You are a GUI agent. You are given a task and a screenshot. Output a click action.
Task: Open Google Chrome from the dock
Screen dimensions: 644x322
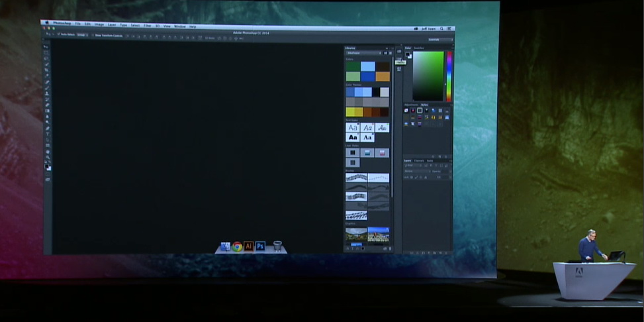click(237, 246)
